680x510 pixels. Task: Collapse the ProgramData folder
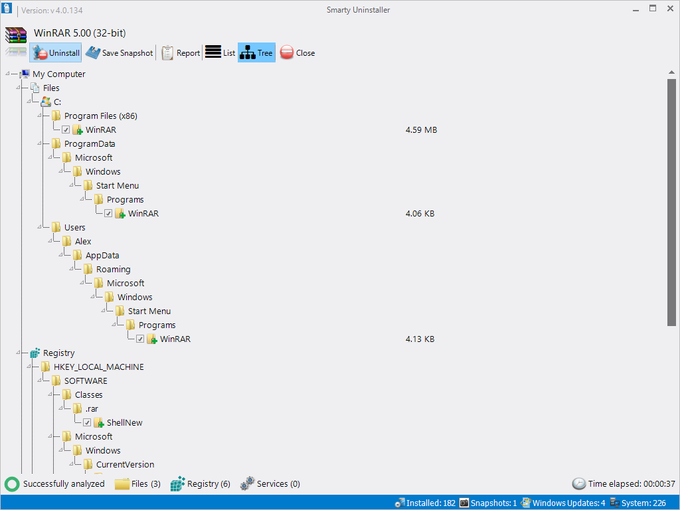pyautogui.click(x=40, y=144)
